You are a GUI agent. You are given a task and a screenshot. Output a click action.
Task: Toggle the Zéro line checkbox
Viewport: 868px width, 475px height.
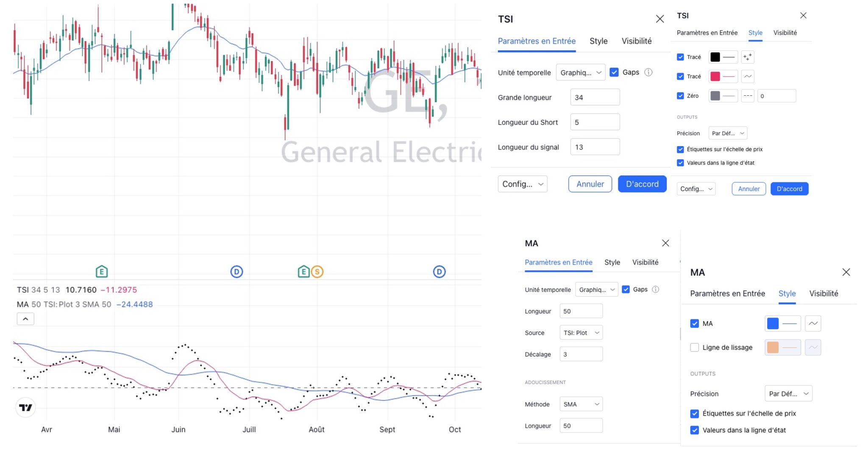click(x=680, y=96)
